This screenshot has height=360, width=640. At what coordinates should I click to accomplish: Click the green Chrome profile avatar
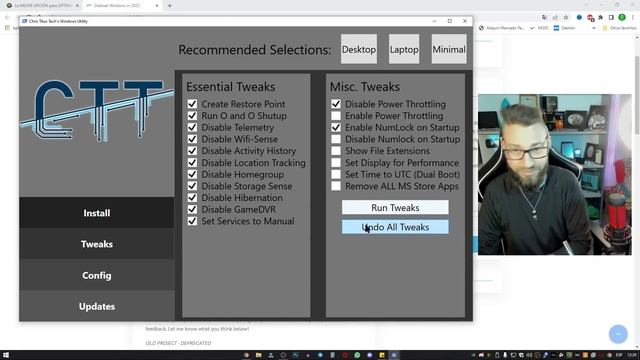click(x=622, y=17)
